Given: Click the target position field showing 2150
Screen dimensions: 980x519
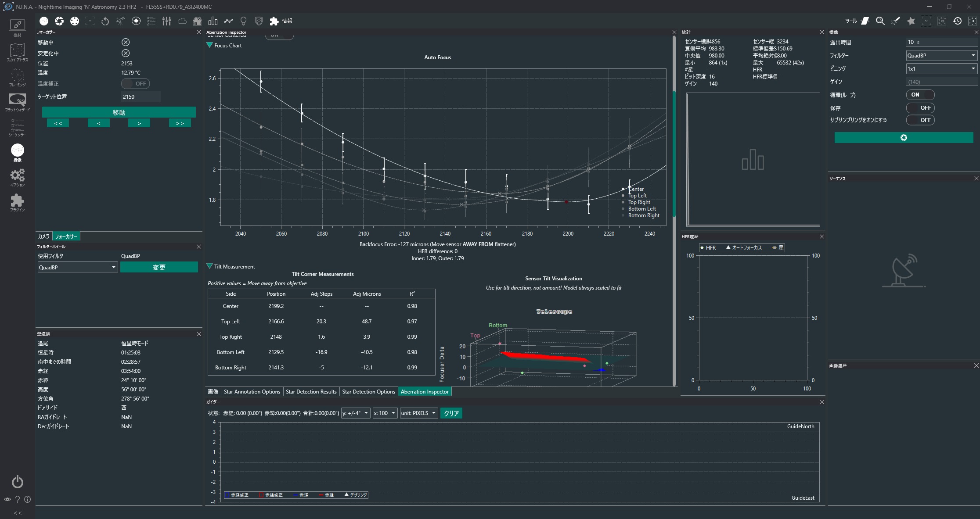Looking at the screenshot, I should [141, 97].
